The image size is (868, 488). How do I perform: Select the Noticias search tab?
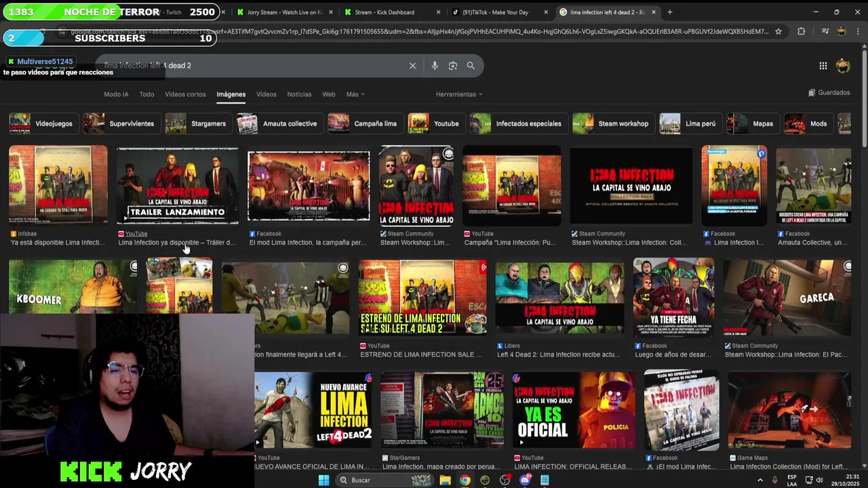299,94
